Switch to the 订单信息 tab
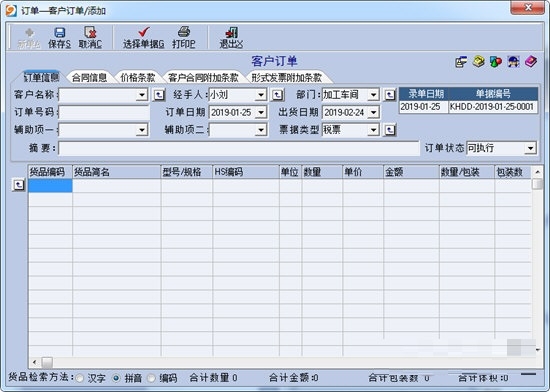 tap(41, 77)
